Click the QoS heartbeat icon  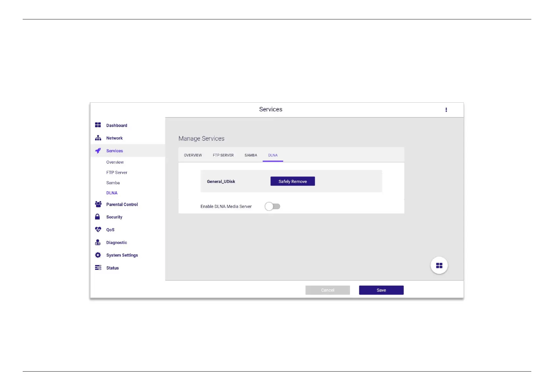(x=98, y=229)
